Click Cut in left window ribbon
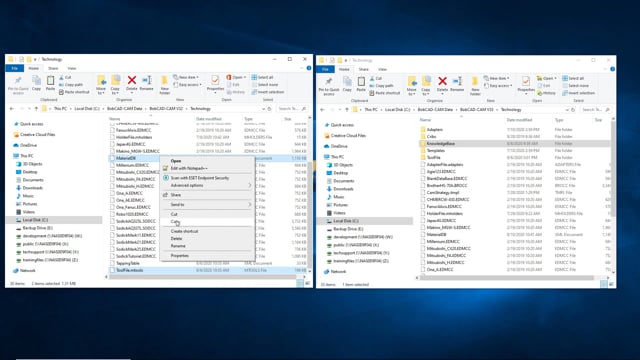 tap(65, 77)
